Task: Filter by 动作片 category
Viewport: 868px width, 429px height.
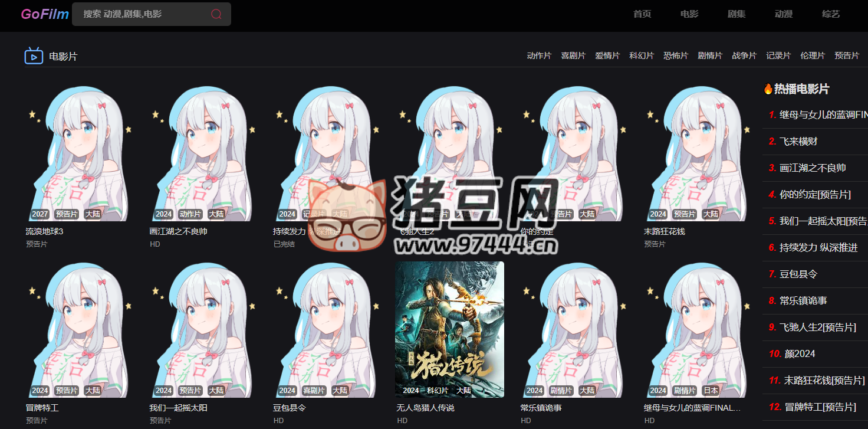Action: 539,55
